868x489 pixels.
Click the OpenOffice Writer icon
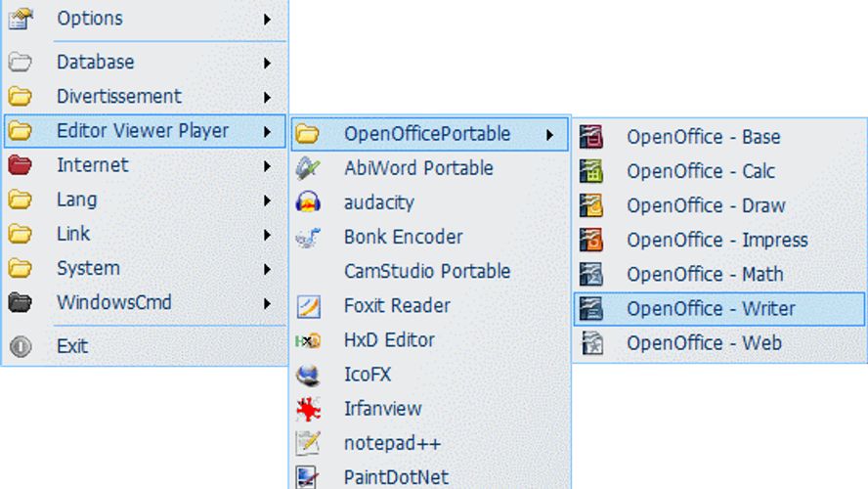click(590, 308)
